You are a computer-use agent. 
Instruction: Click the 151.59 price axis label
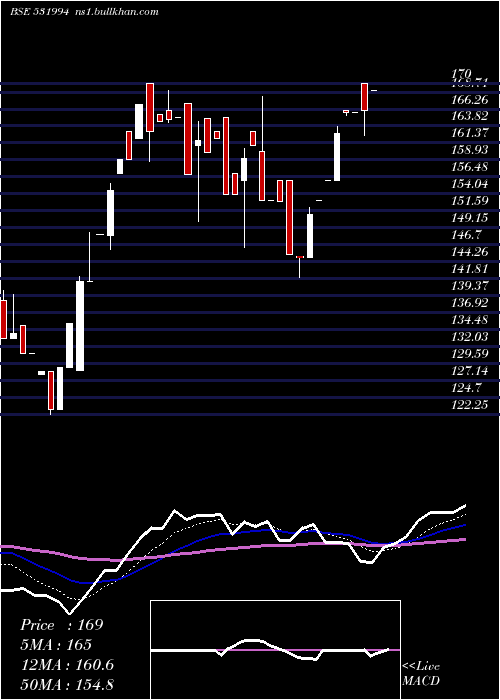(470, 201)
